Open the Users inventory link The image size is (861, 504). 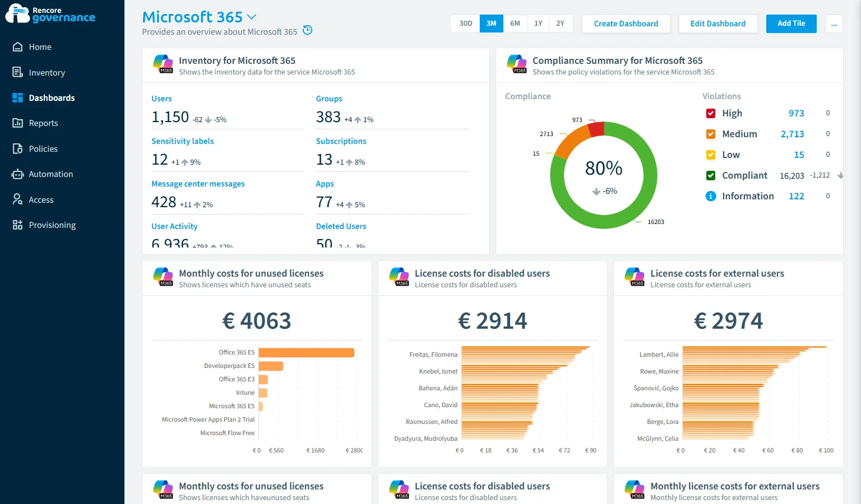[161, 99]
